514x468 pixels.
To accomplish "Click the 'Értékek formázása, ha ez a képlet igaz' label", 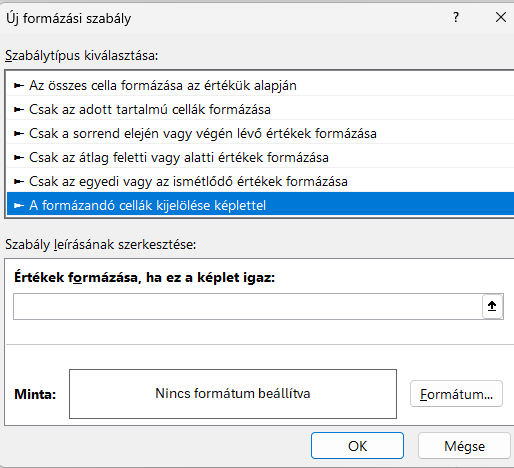I will (x=144, y=277).
